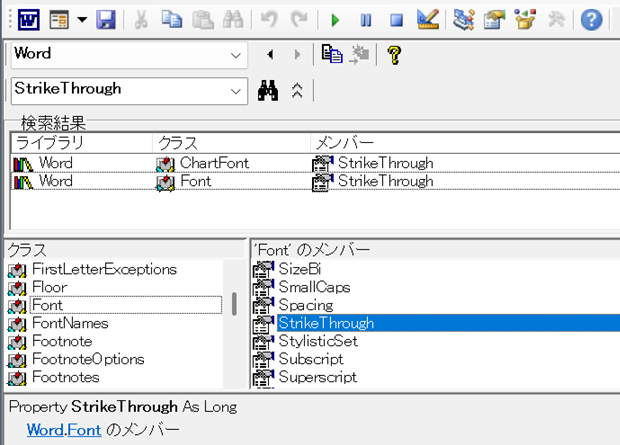Open the Properties Window icon
The height and width of the screenshot is (445, 620).
click(494, 19)
